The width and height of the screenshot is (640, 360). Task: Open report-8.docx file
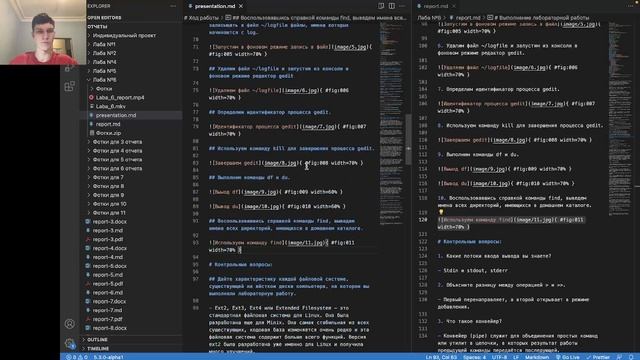109,329
